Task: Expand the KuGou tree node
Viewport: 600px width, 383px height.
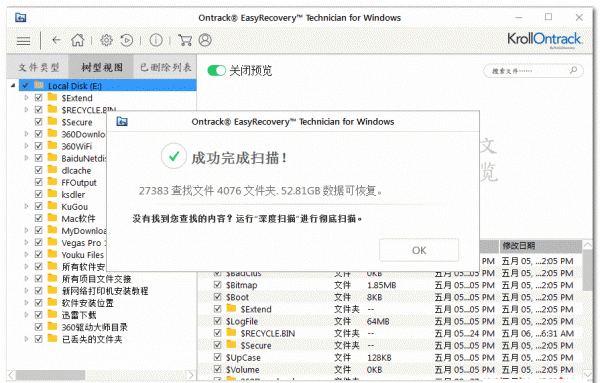Action: (x=26, y=206)
